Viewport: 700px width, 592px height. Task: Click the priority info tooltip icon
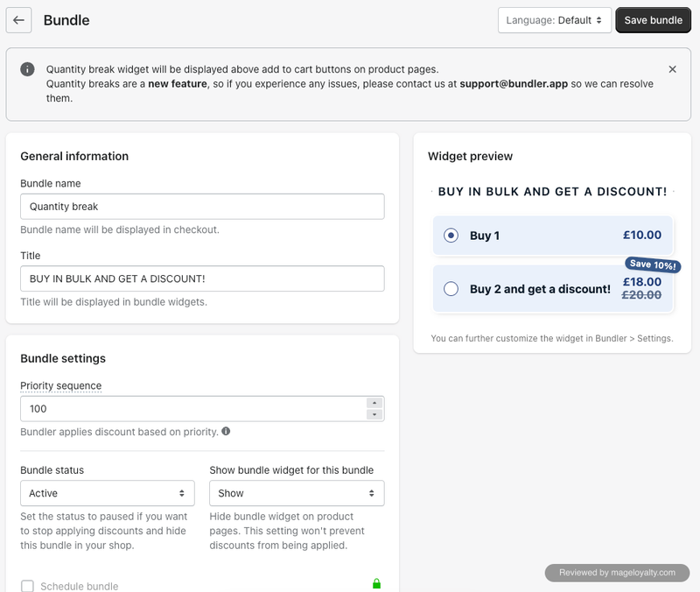click(x=226, y=431)
